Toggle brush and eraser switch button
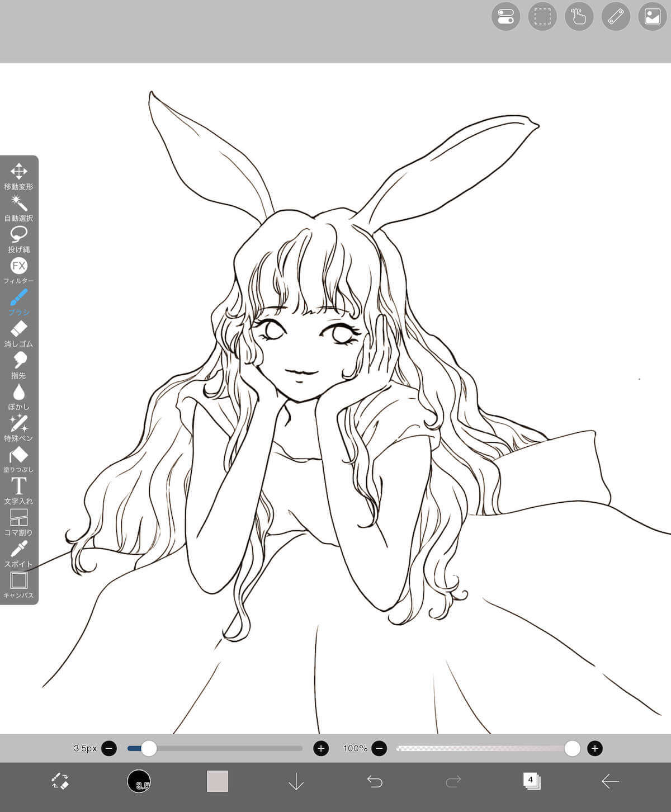Image resolution: width=671 pixels, height=812 pixels. click(x=60, y=781)
